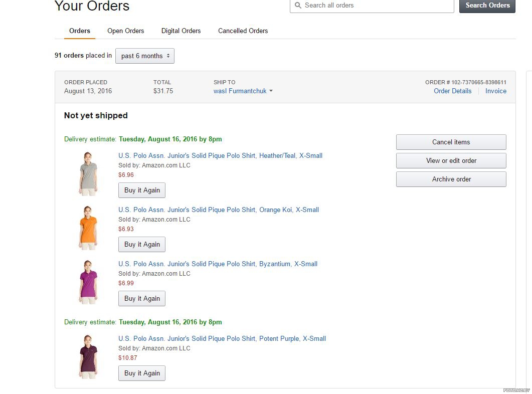The height and width of the screenshot is (394, 532).
Task: Click the Not yet shipped heading
Action: pos(96,116)
